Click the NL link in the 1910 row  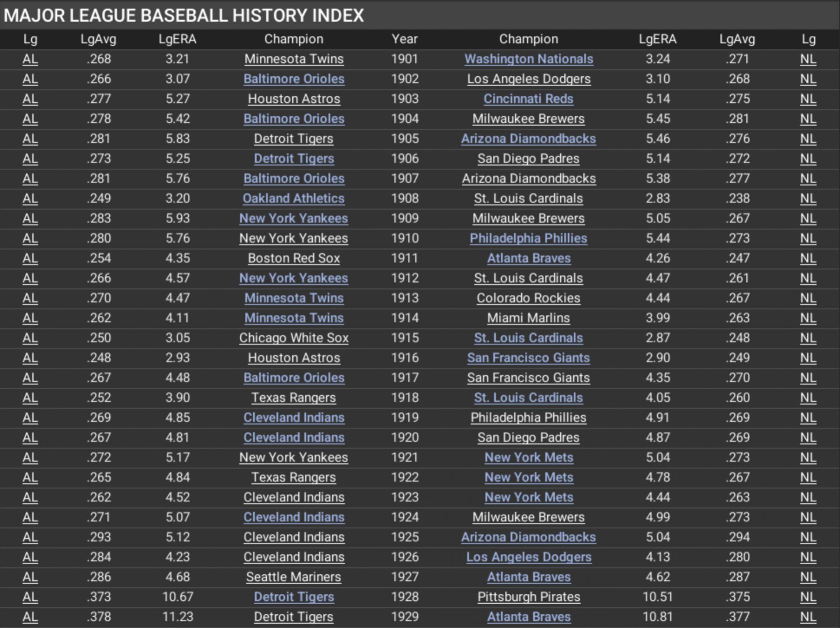tap(808, 238)
